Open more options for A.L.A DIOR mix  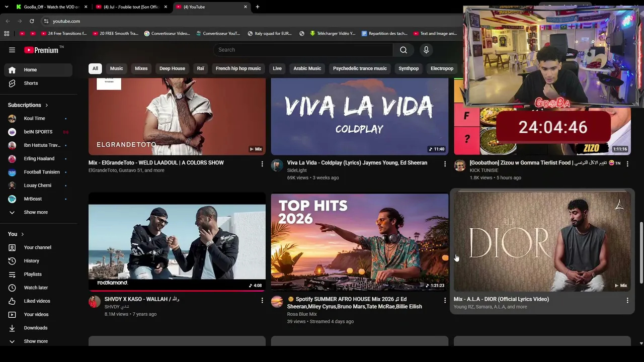coord(627,300)
